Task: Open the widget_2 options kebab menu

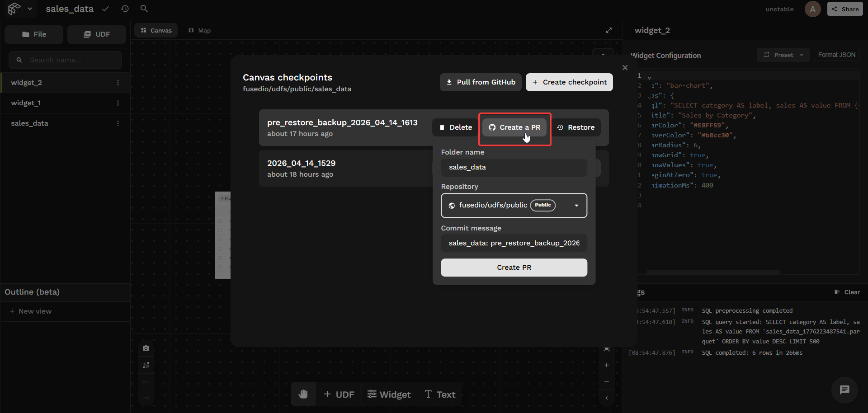Action: (x=118, y=83)
